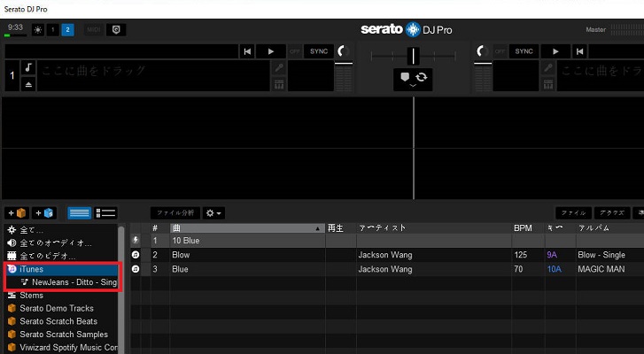Select the track Blow

point(181,255)
